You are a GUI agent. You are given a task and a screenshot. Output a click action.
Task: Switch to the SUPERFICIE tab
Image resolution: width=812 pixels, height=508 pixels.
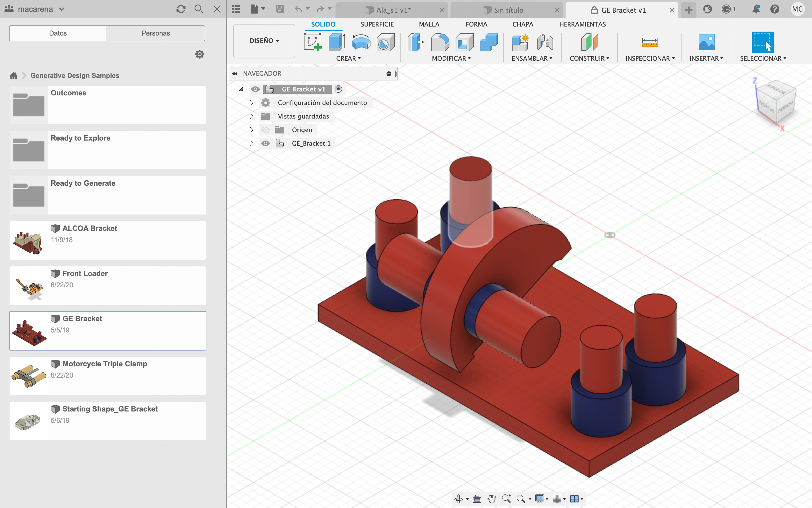click(x=377, y=24)
